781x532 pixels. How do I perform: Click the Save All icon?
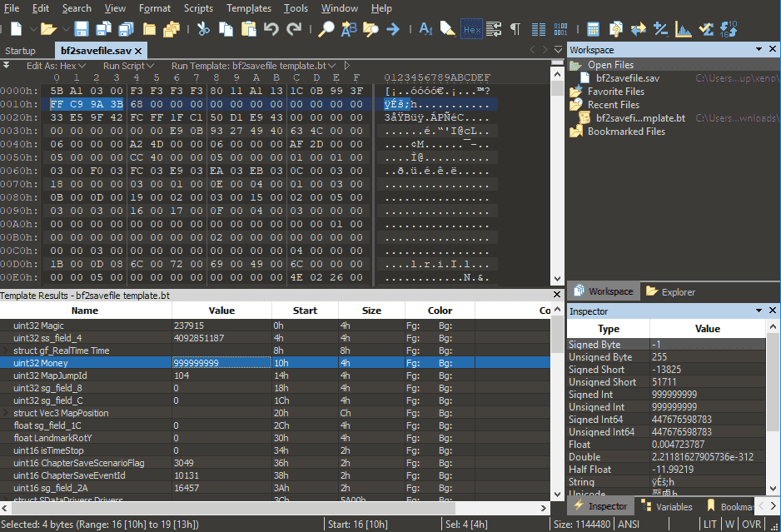pyautogui.click(x=126, y=29)
